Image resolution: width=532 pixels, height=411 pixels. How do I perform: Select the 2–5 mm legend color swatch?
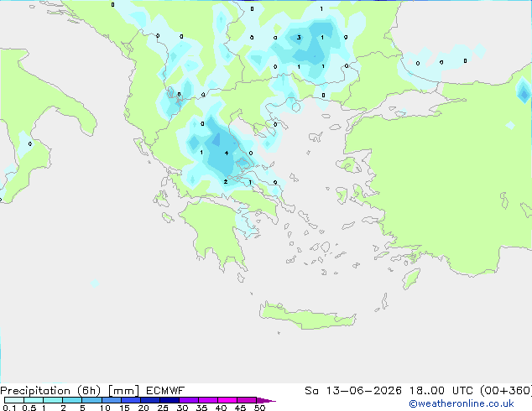(x=72, y=400)
